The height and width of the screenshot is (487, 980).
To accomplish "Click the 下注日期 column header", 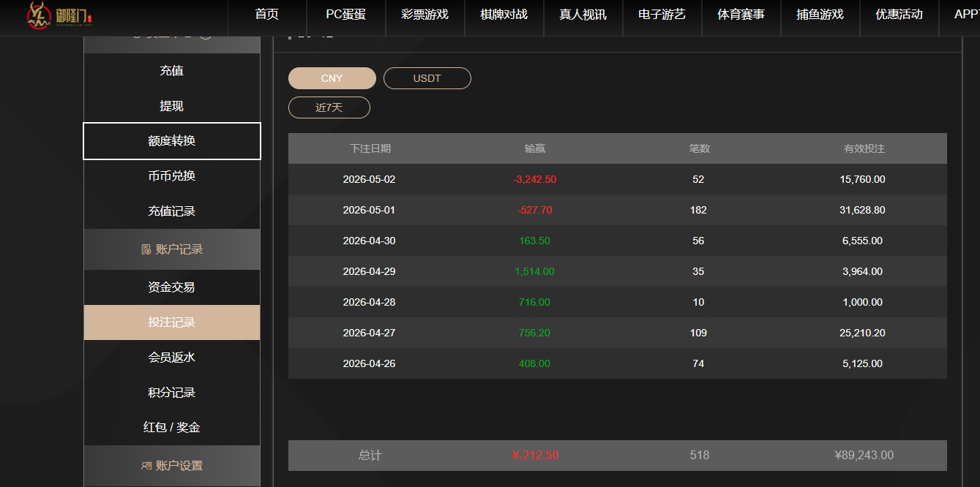I will pos(370,148).
